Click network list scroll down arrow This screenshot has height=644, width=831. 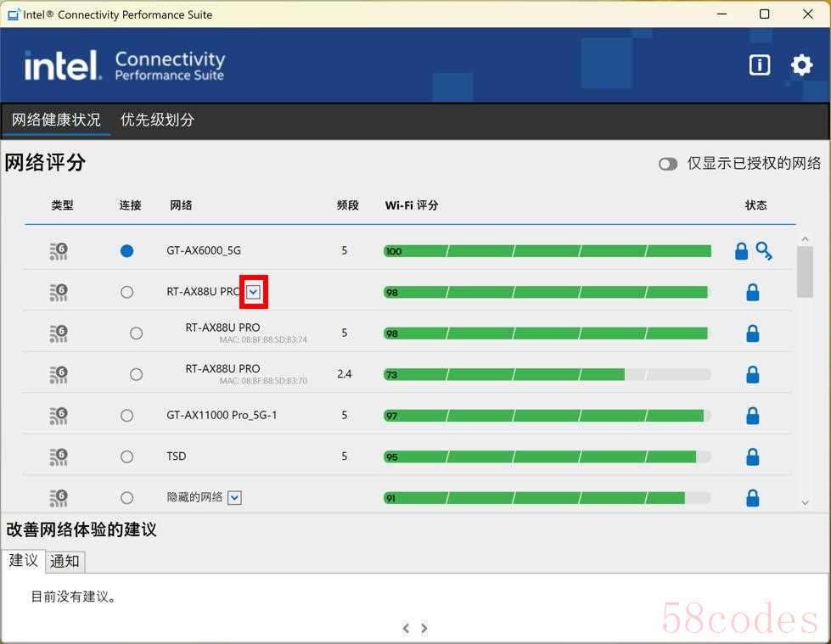tap(805, 502)
